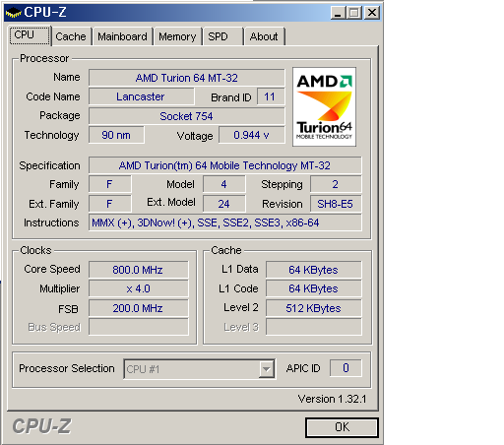Screen dimensions: 504x445
Task: Show the About tab
Action: pos(264,36)
